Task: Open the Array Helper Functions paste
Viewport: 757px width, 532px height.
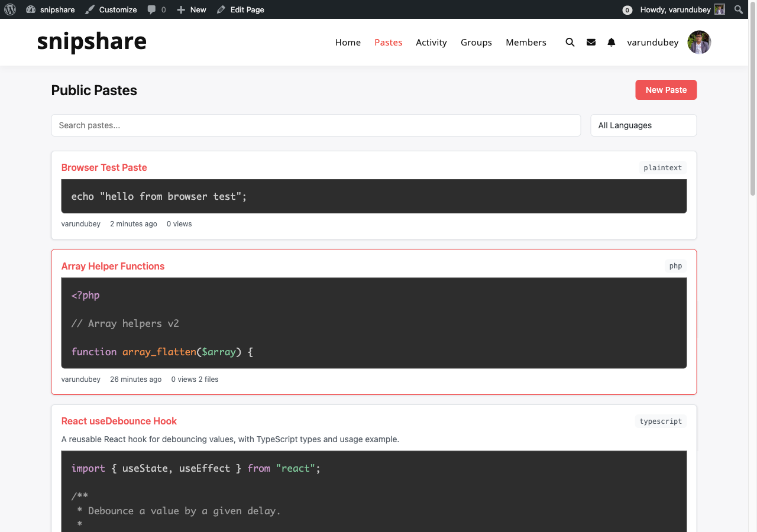Action: point(113,266)
